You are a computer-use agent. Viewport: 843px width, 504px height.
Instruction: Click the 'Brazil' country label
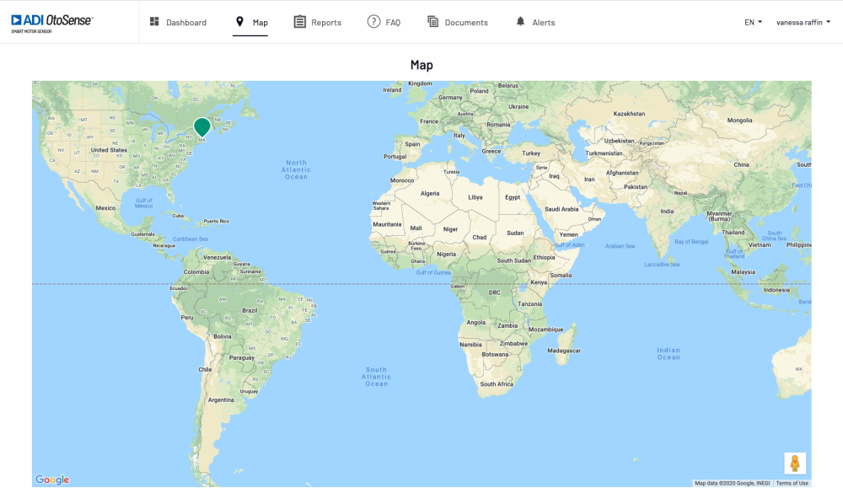coord(250,310)
